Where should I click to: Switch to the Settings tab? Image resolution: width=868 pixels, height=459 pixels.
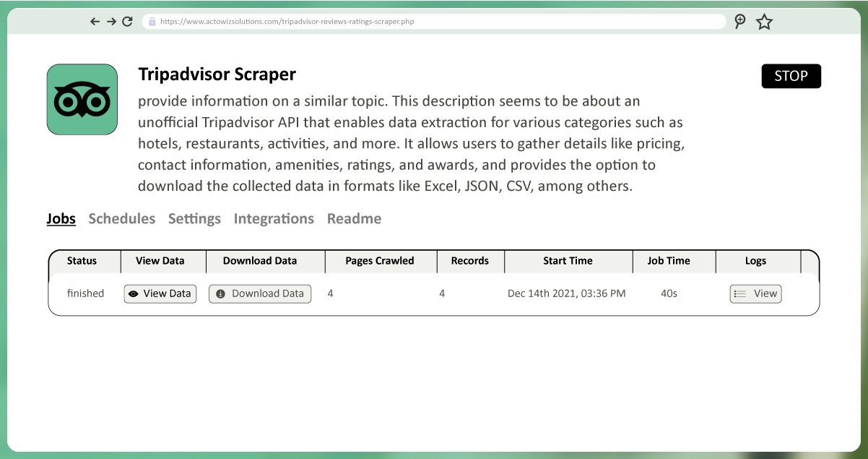click(194, 218)
